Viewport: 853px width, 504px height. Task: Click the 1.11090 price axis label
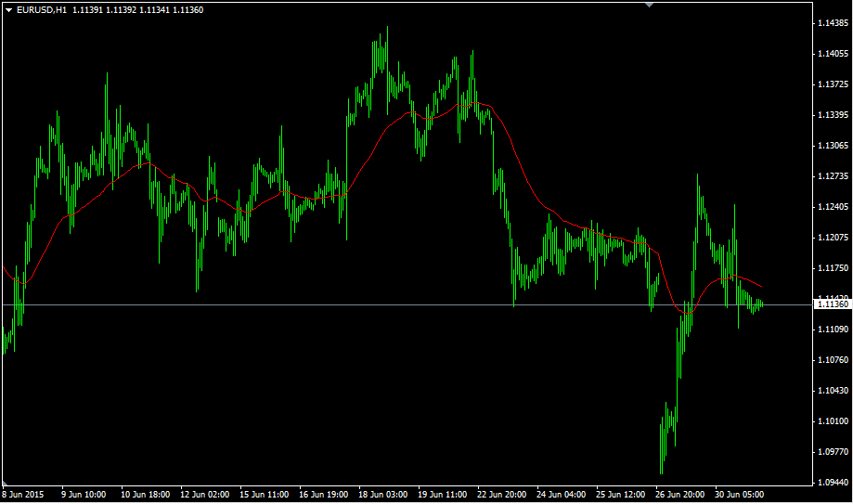click(x=833, y=330)
